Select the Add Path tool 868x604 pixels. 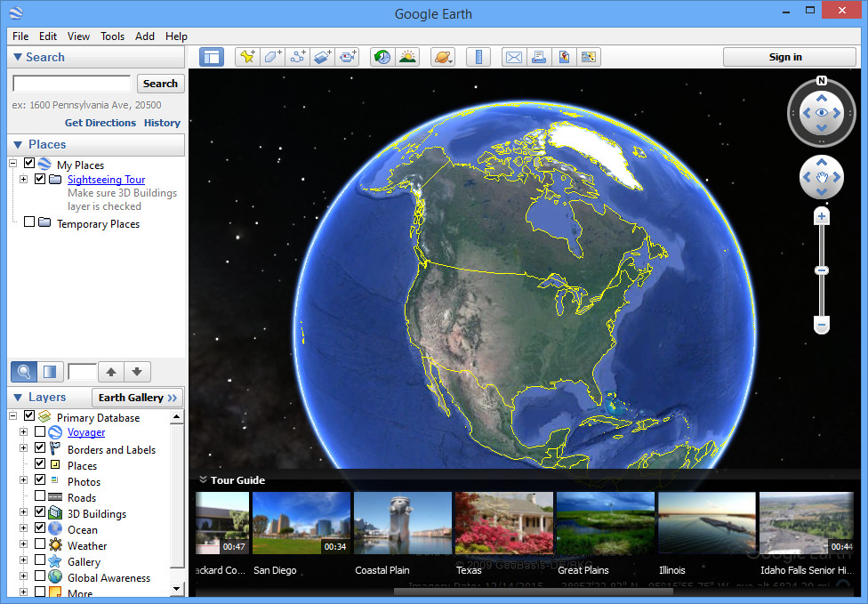coord(297,56)
